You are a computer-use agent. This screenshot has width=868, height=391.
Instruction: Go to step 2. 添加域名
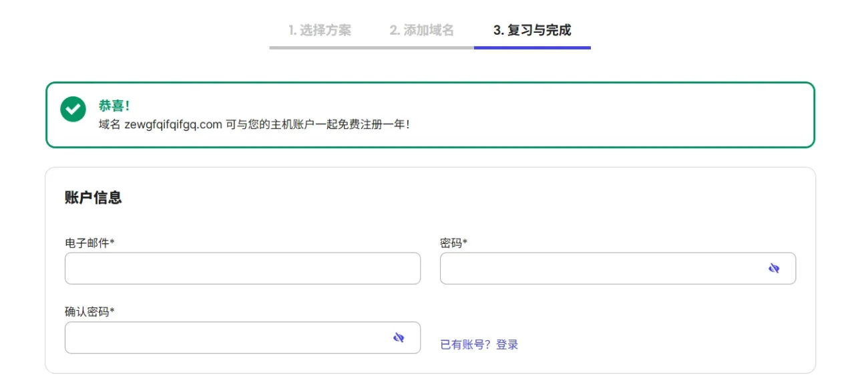[x=422, y=30]
